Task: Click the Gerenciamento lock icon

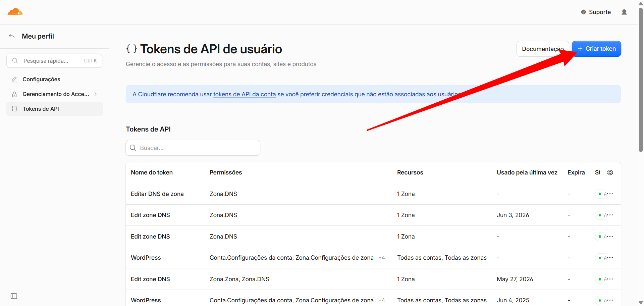Action: (x=14, y=94)
